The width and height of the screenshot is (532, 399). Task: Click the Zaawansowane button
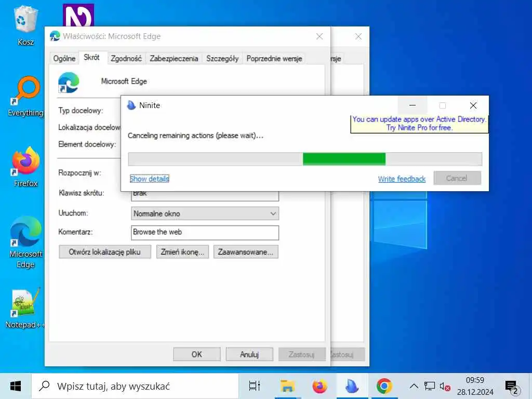pyautogui.click(x=246, y=252)
